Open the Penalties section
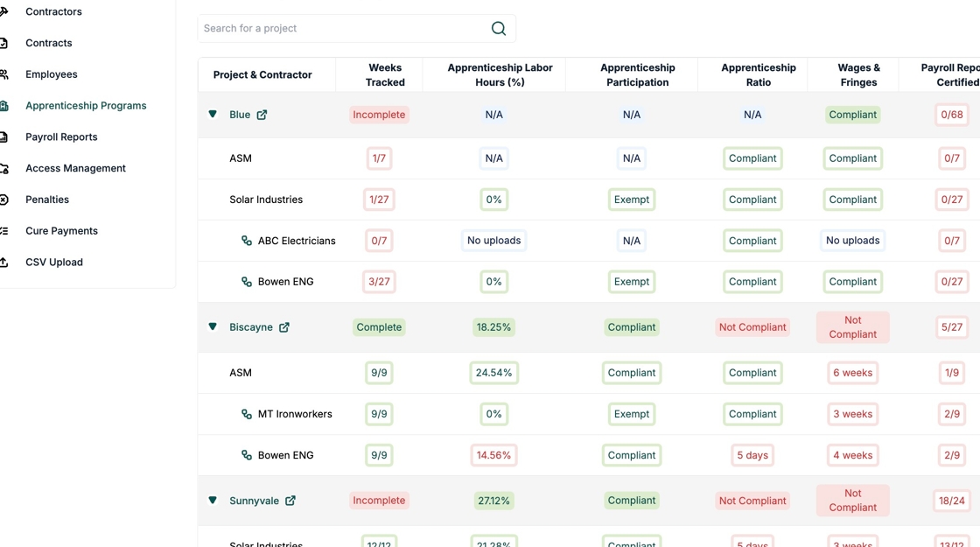This screenshot has height=547, width=980. (47, 200)
